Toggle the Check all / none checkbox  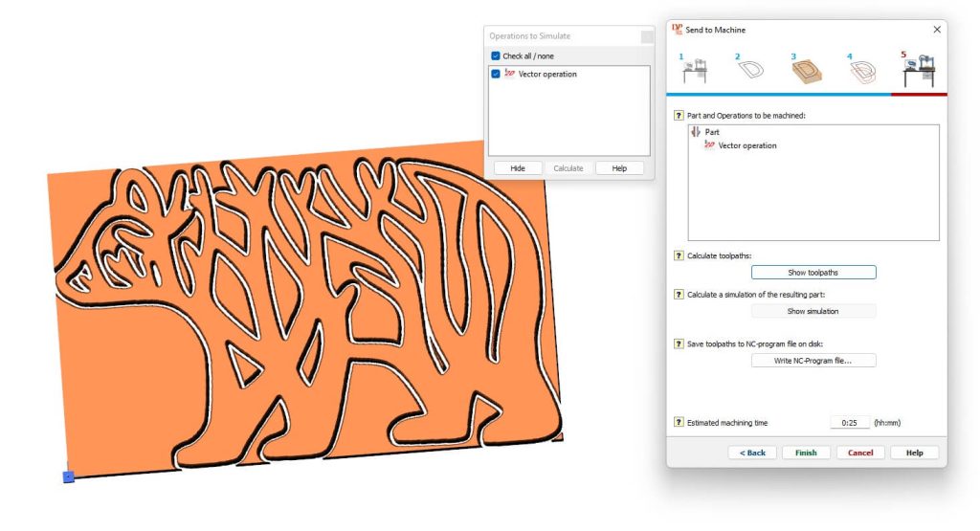496,56
